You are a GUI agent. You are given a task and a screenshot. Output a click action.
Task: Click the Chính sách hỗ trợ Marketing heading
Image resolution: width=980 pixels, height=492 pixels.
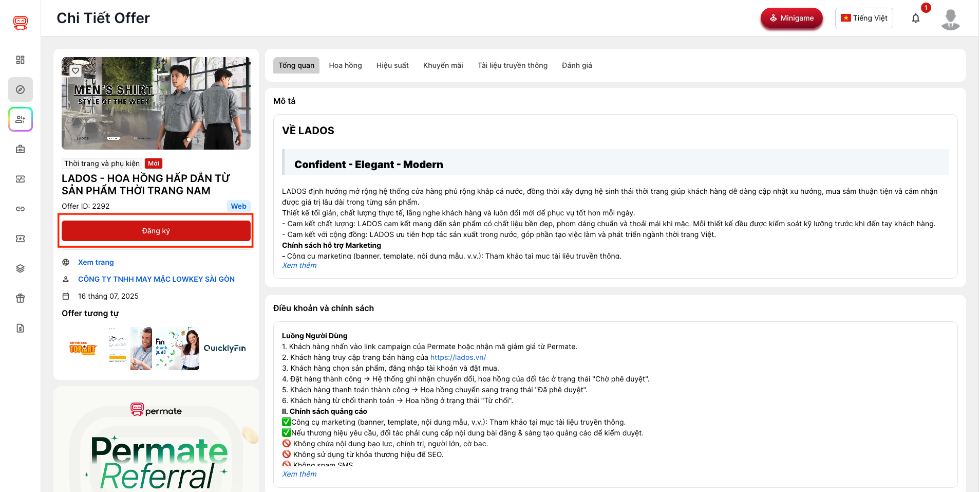tap(331, 245)
